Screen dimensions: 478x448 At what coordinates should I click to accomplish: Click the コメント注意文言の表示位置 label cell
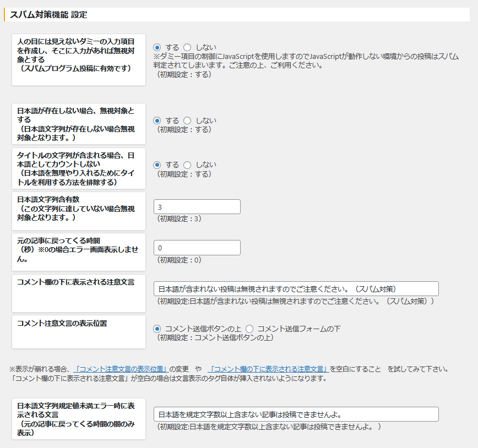(79, 331)
